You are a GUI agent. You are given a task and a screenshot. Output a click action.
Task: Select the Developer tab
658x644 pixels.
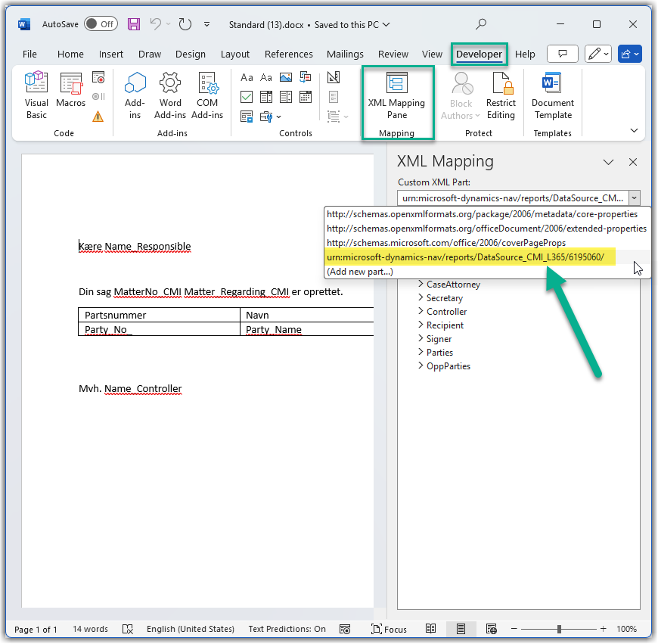pyautogui.click(x=479, y=54)
